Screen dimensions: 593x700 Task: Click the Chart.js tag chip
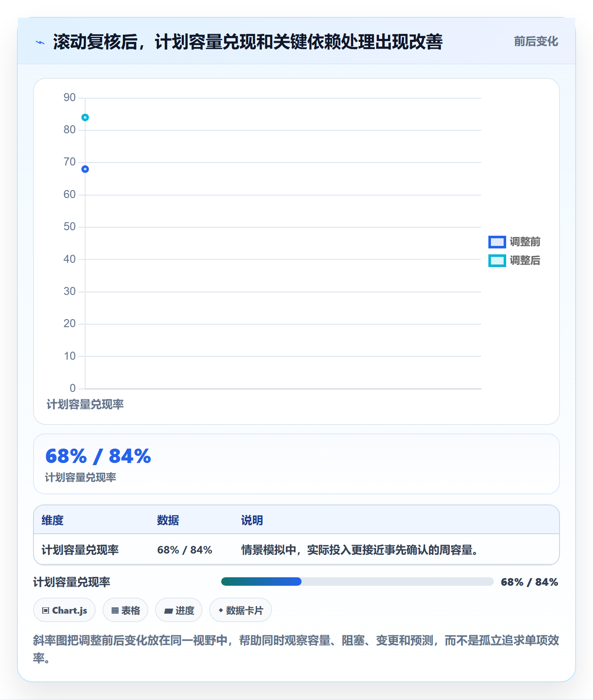pyautogui.click(x=64, y=610)
